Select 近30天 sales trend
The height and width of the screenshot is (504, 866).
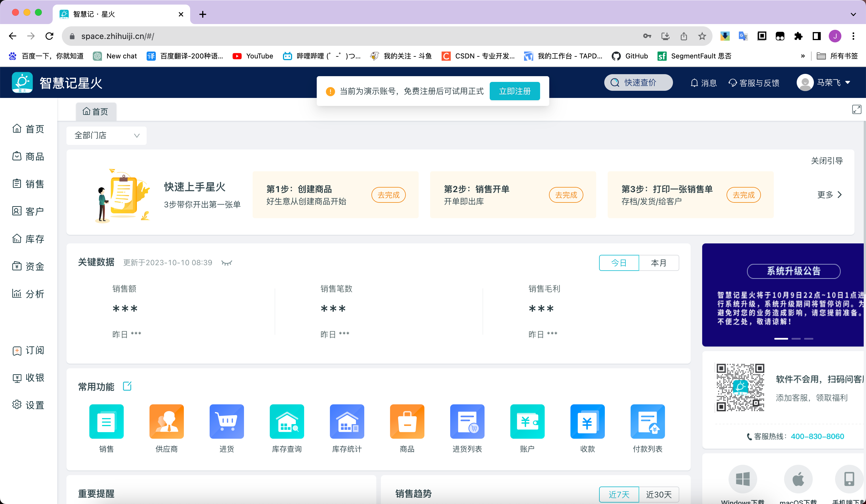click(x=659, y=494)
